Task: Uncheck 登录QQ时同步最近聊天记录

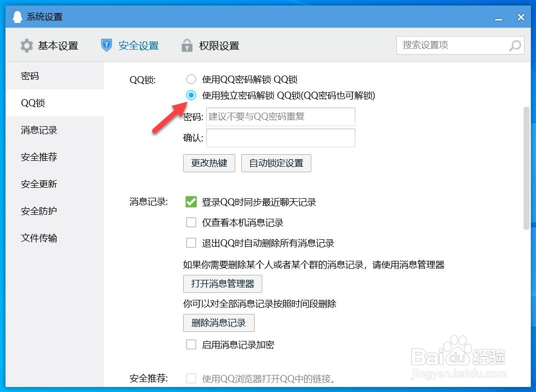Action: pyautogui.click(x=191, y=202)
